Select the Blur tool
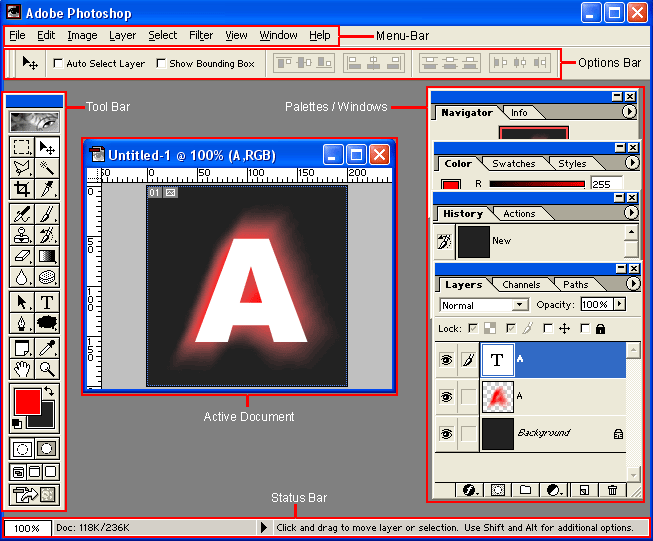Screen dimensions: 653x541 [22, 277]
